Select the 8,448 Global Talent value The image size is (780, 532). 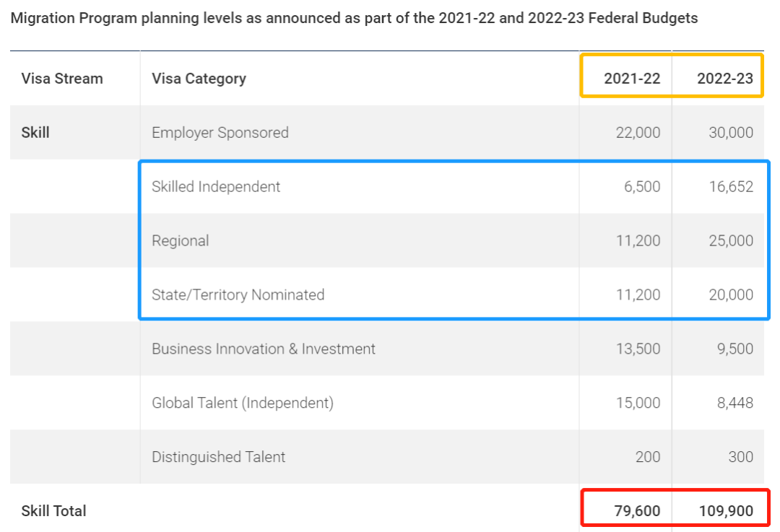click(734, 403)
